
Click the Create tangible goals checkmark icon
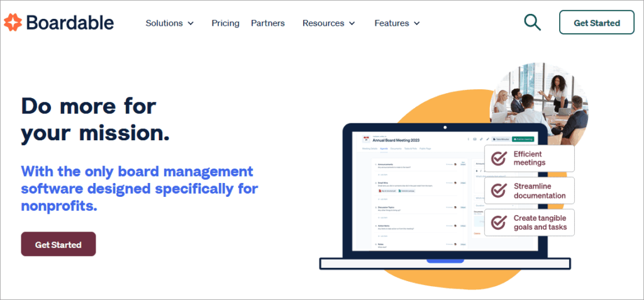click(x=499, y=223)
